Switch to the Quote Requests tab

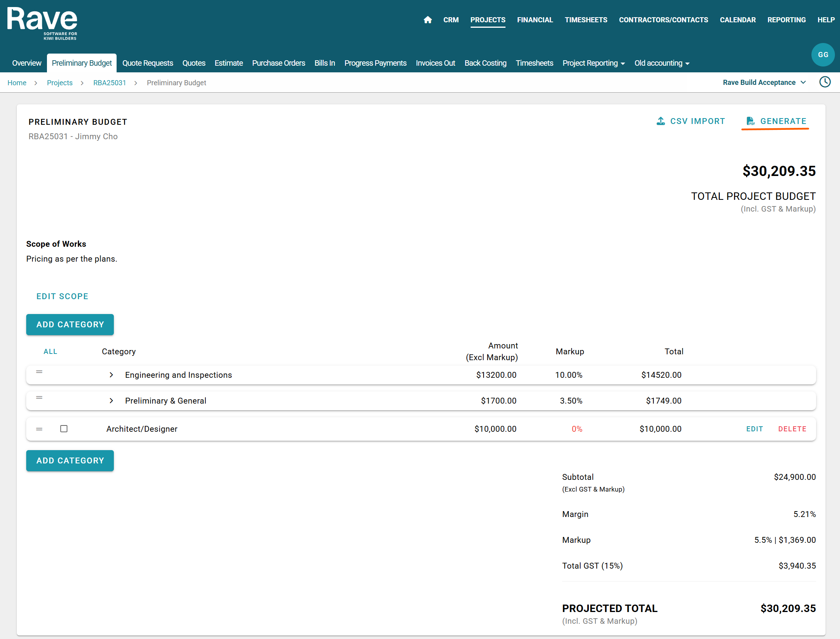click(x=147, y=63)
